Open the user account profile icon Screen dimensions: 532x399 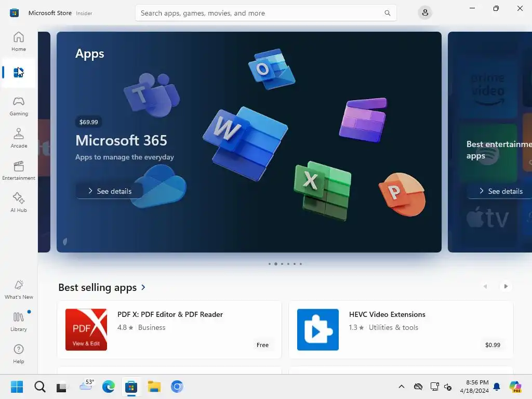click(425, 13)
